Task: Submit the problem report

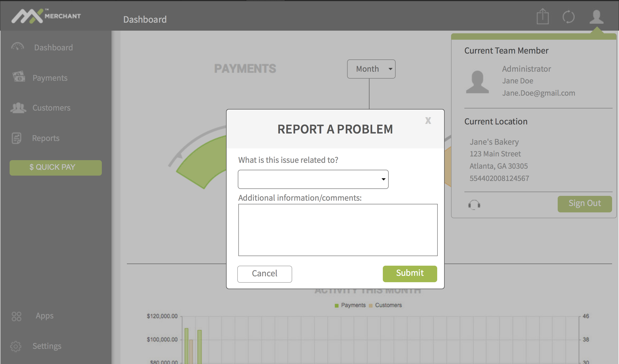Action: coord(410,273)
